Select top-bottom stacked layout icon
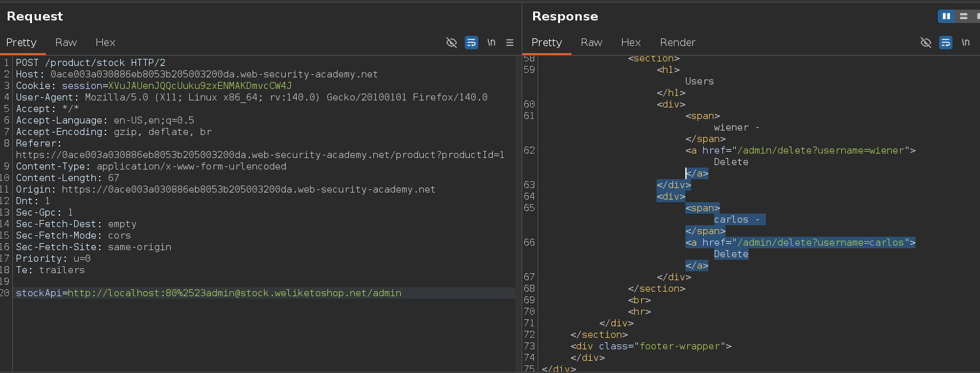 [963, 17]
